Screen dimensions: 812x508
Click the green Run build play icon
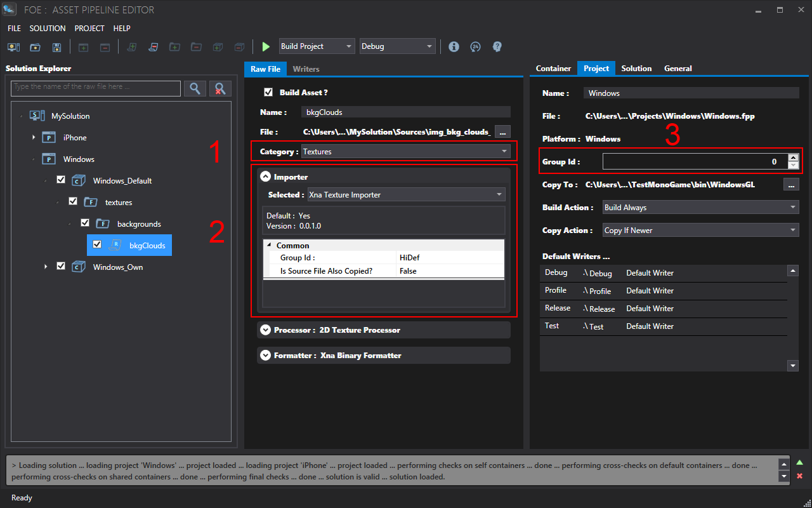(x=266, y=46)
